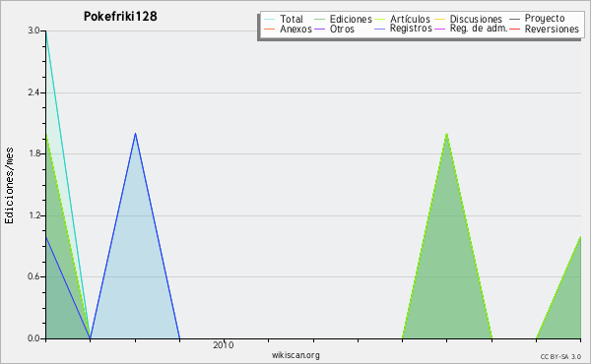Click the wikiscan.org label
Image resolution: width=591 pixels, height=364 pixels.
[295, 355]
